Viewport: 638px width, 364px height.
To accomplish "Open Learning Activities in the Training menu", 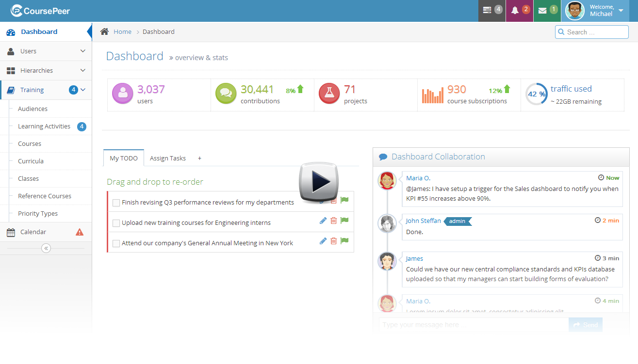I will (44, 126).
